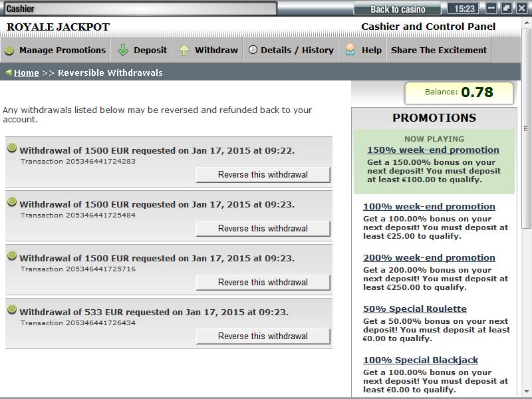Open the 200% week-end promotion link
532x399 pixels.
click(429, 257)
